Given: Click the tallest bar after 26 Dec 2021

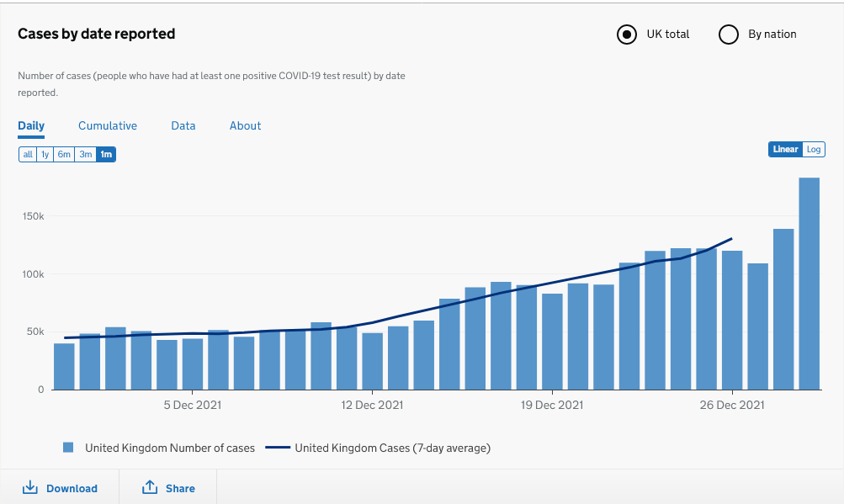Looking at the screenshot, I should (809, 282).
